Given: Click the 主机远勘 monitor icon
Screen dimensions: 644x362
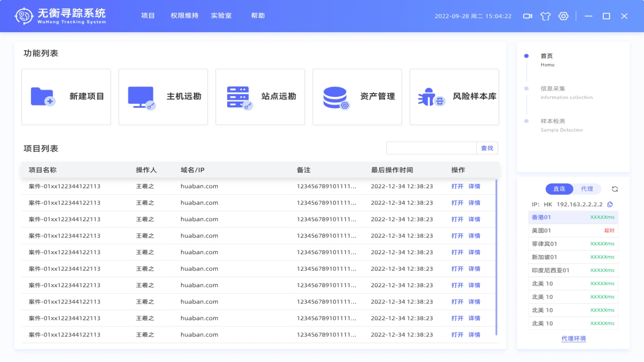Looking at the screenshot, I should pyautogui.click(x=142, y=97).
